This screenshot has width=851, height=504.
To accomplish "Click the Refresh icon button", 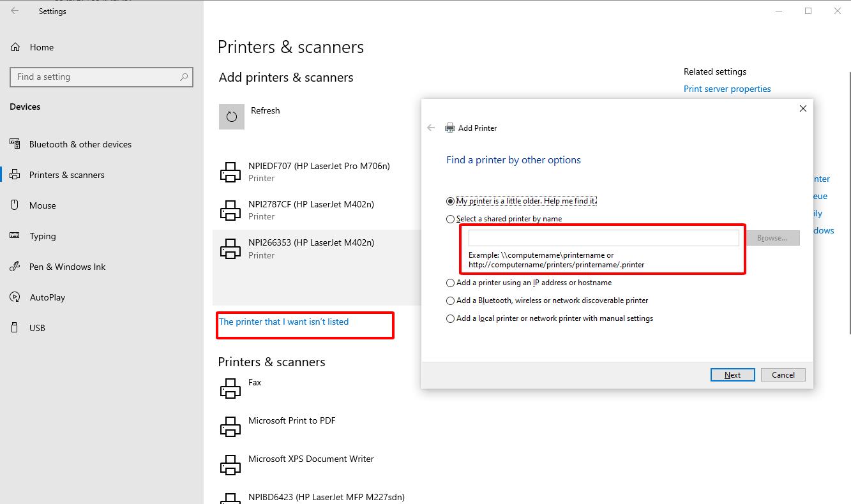I will [232, 117].
